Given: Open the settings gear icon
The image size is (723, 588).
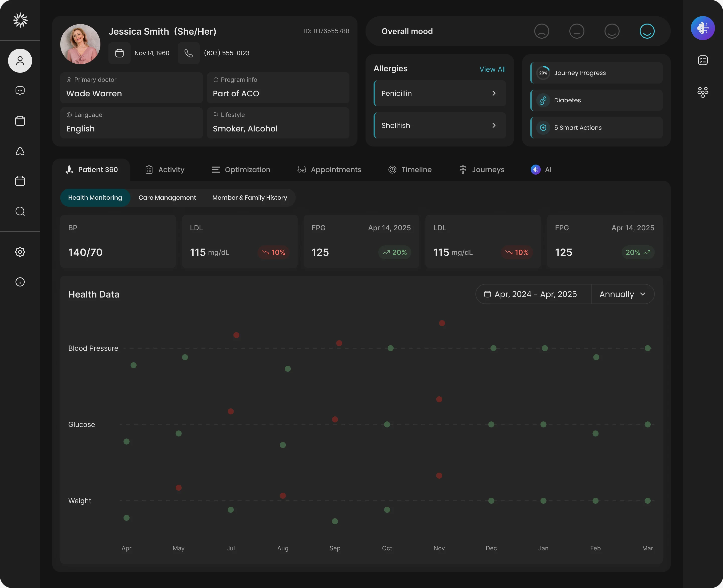Looking at the screenshot, I should (x=20, y=252).
